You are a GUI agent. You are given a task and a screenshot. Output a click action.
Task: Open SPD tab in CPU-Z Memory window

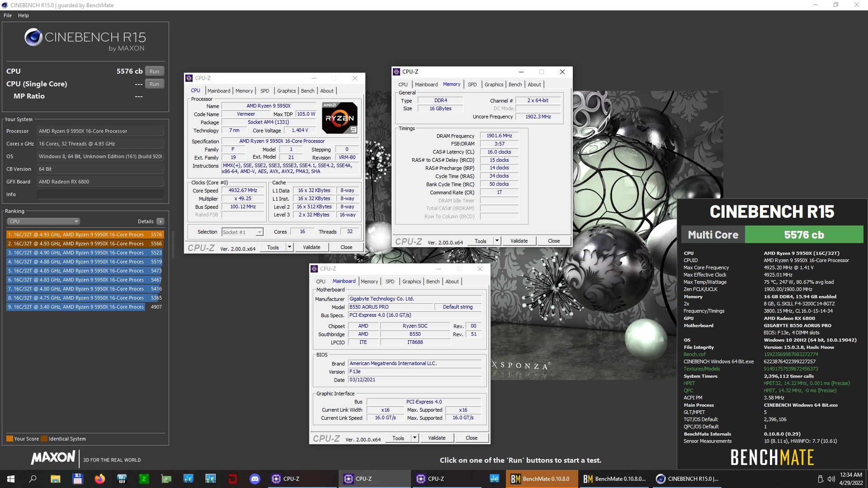[x=472, y=84]
